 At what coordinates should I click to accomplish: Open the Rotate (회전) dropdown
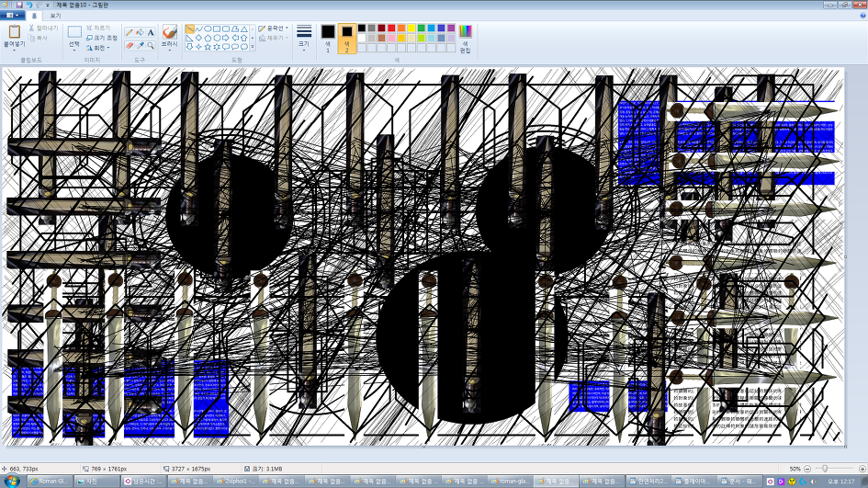[98, 48]
